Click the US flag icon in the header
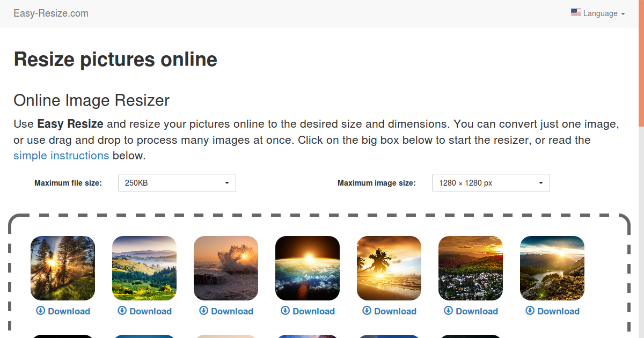The width and height of the screenshot is (644, 338). point(576,12)
